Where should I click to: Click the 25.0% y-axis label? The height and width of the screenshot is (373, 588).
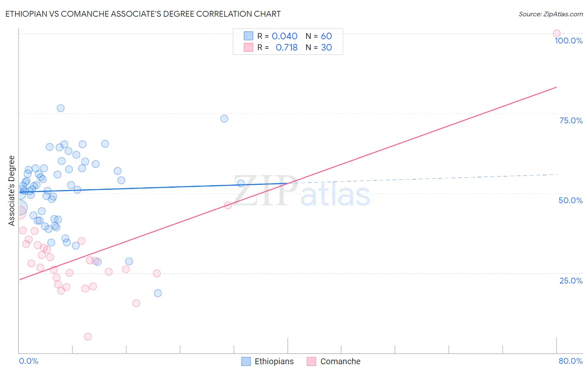[x=571, y=281]
